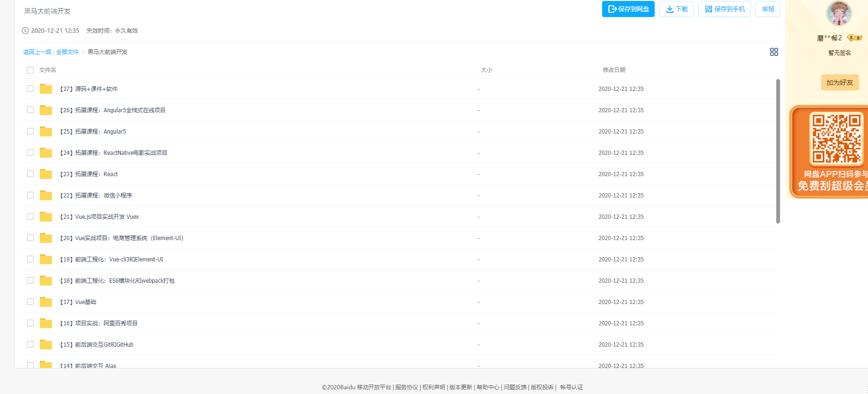Viewport: 868px width, 394px height.
Task: Click folder icon of 【27】源码+课件+软件
Action: pyautogui.click(x=46, y=89)
